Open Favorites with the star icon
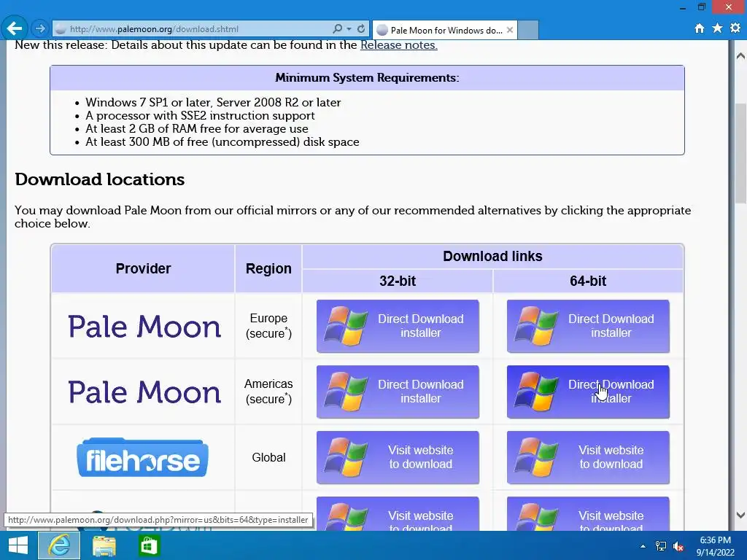747x560 pixels. [x=717, y=28]
